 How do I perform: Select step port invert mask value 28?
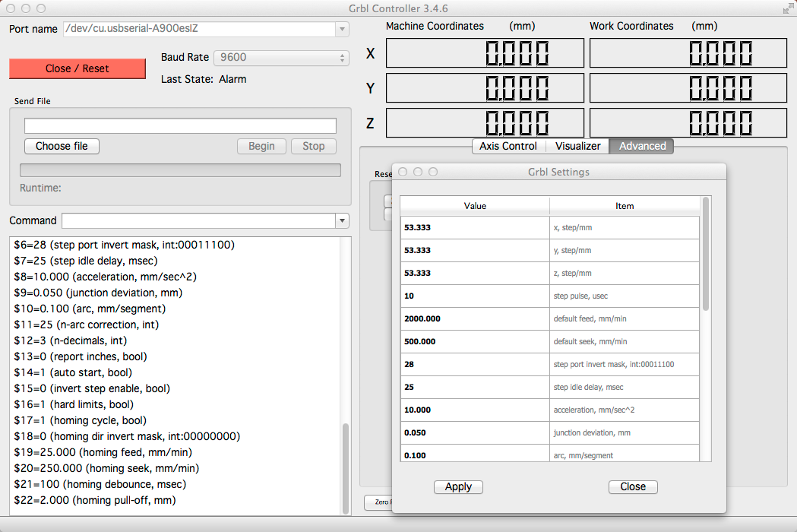pos(475,364)
